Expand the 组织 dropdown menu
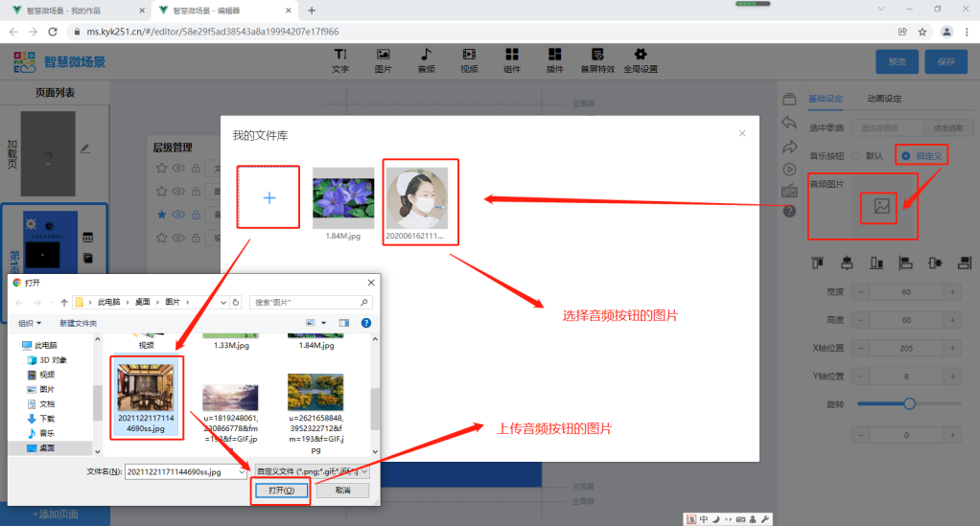980x526 pixels. coord(32,323)
